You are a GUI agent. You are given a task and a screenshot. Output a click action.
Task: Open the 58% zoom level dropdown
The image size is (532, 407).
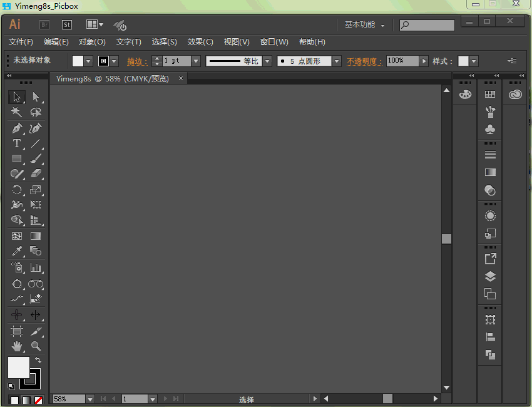click(x=90, y=399)
